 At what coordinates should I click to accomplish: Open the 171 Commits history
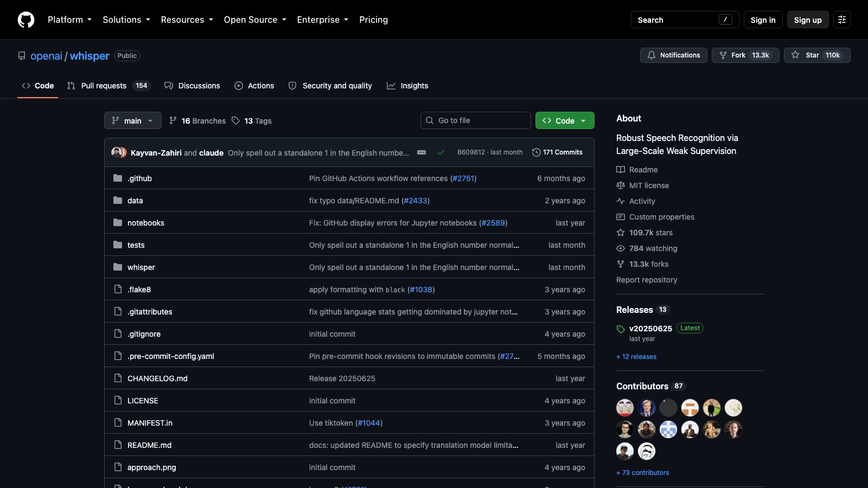tap(557, 152)
